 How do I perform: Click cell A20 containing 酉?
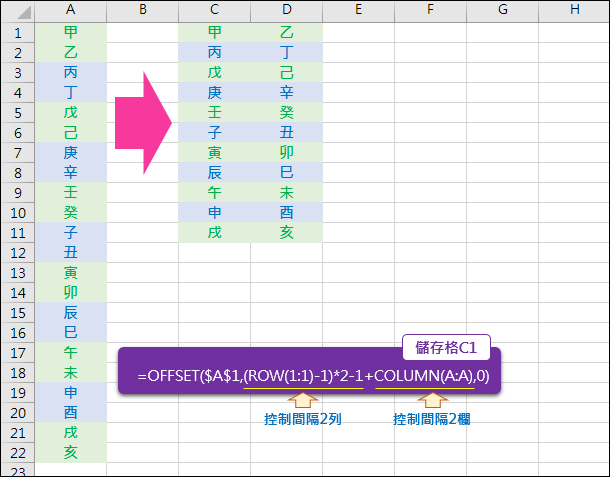70,413
